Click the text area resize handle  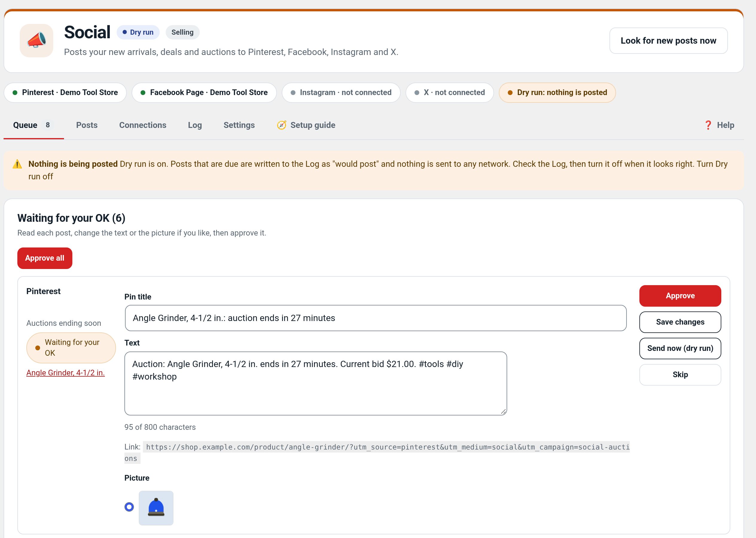click(x=503, y=412)
